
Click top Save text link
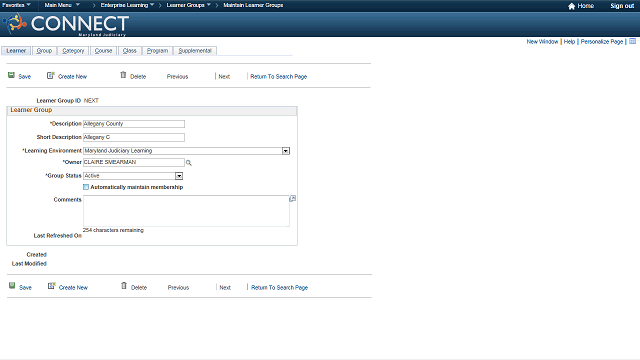click(x=24, y=77)
